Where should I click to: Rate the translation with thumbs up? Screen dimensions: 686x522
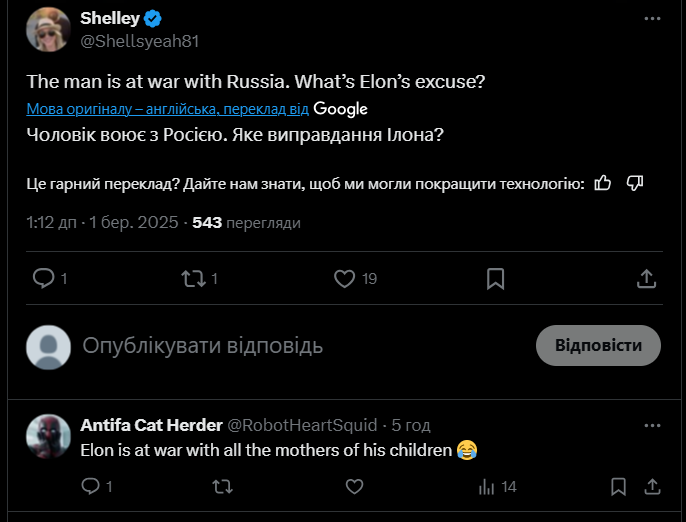602,183
